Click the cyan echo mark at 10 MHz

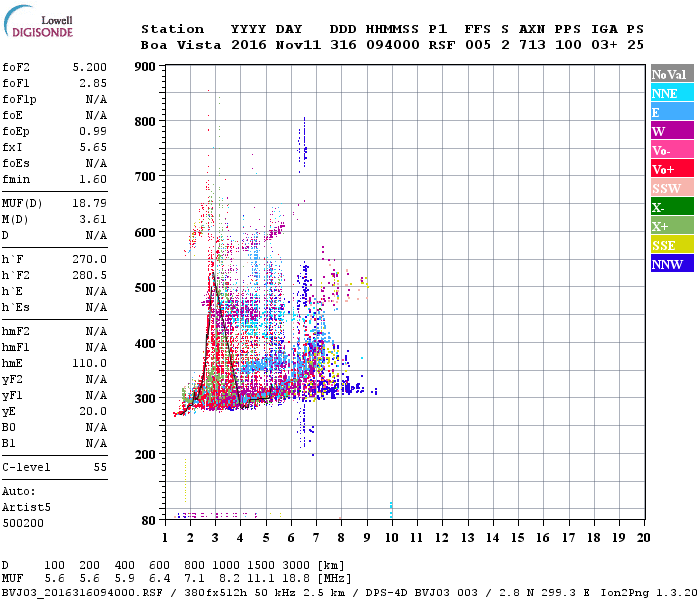391,509
